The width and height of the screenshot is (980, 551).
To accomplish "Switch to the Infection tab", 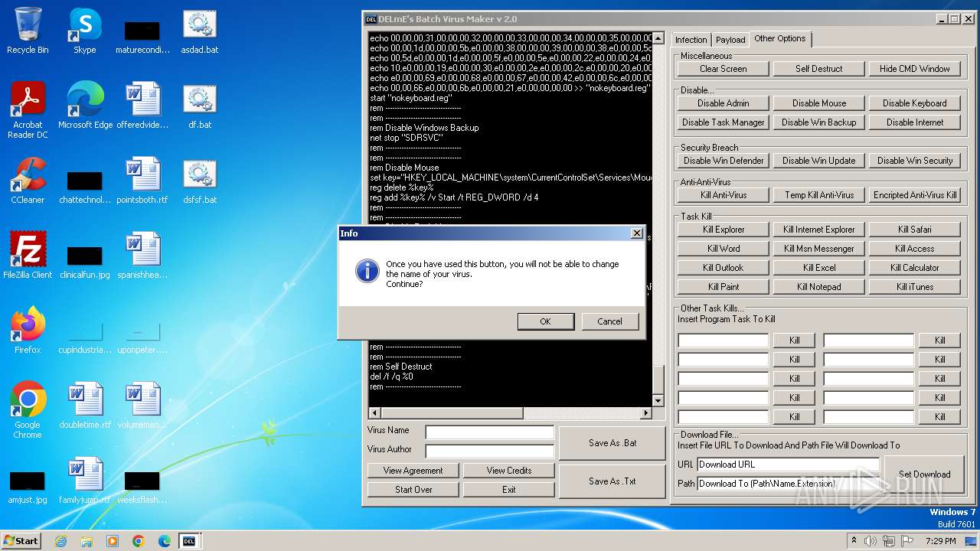I will (x=691, y=40).
